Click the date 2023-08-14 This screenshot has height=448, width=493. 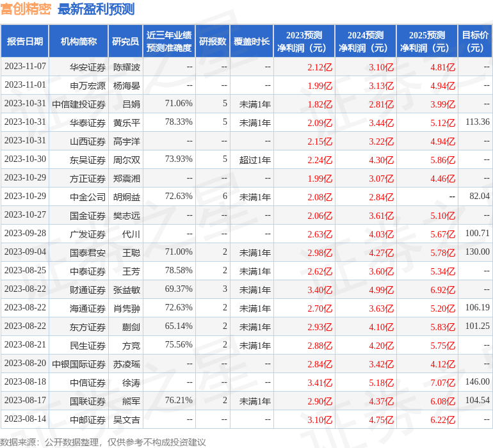coord(25,419)
